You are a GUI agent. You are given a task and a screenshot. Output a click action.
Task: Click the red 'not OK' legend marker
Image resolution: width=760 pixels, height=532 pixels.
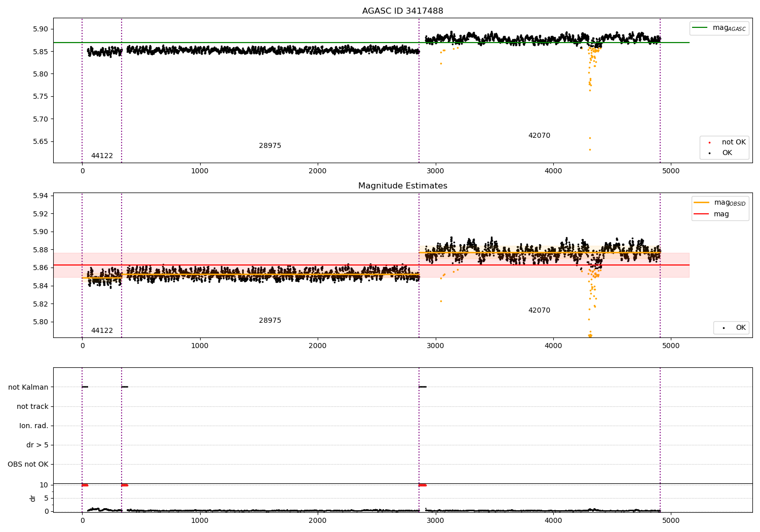point(709,142)
